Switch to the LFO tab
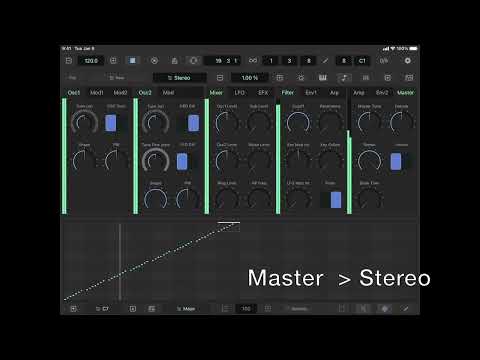The width and height of the screenshot is (480, 360). [x=239, y=93]
